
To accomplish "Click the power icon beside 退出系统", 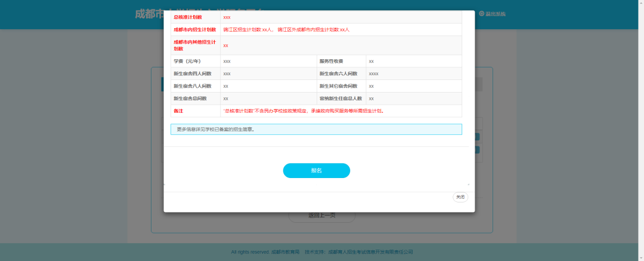I will coord(481,13).
